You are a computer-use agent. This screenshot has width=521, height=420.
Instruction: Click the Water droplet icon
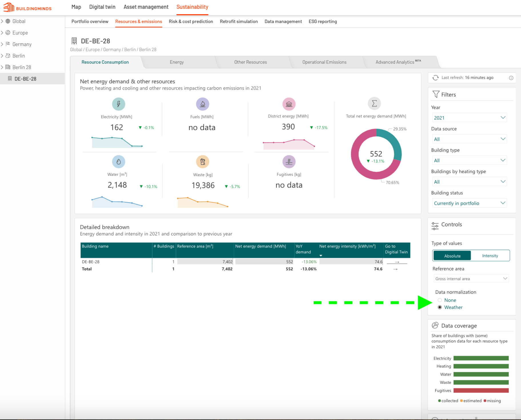click(x=119, y=162)
